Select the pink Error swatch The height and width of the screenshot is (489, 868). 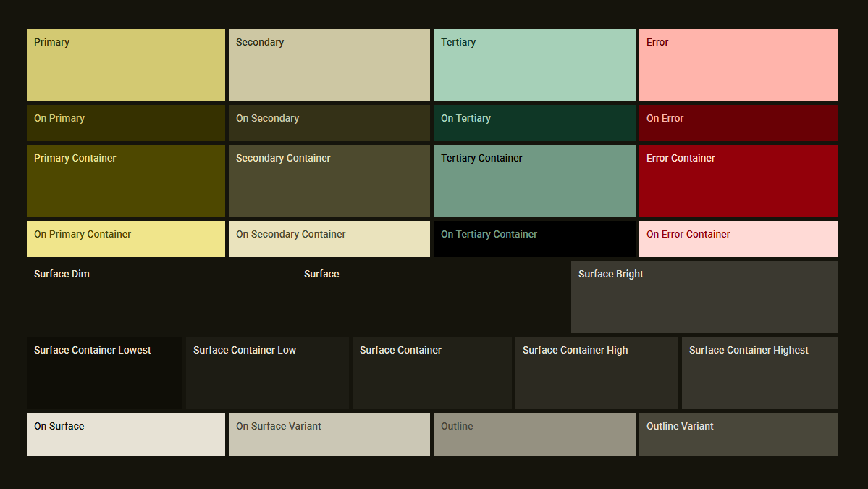[x=738, y=65]
